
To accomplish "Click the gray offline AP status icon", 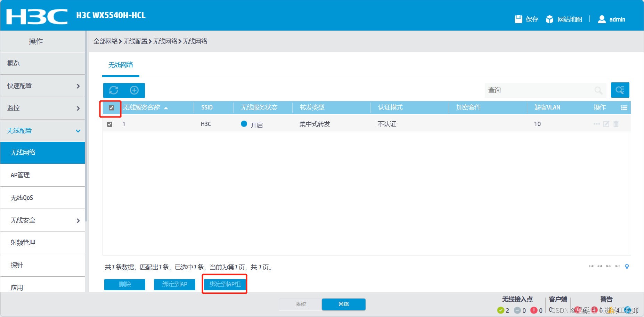I will coord(517,310).
